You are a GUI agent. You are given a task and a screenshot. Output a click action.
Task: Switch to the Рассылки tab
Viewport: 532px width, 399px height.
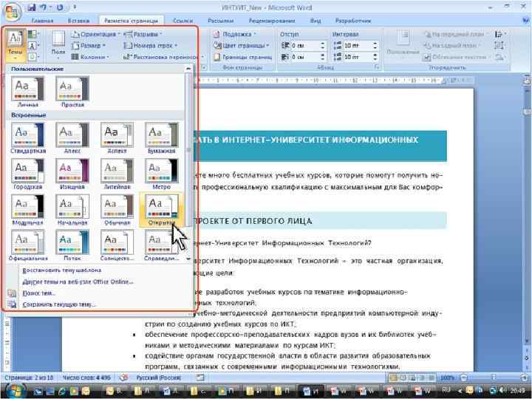220,21
